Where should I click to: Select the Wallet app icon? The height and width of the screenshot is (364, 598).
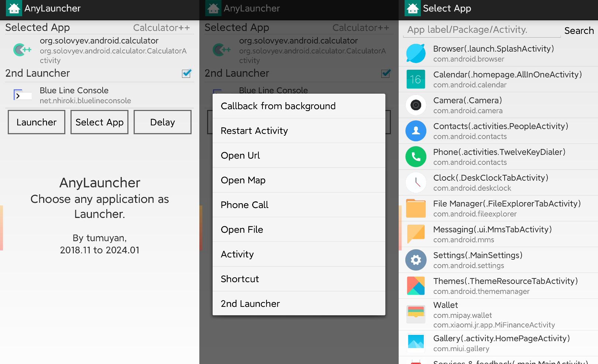coord(416,314)
